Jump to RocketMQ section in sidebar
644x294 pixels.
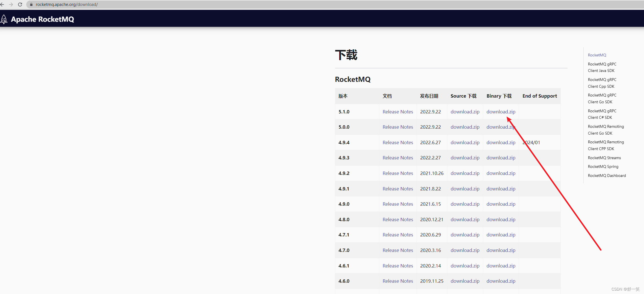pyautogui.click(x=597, y=55)
